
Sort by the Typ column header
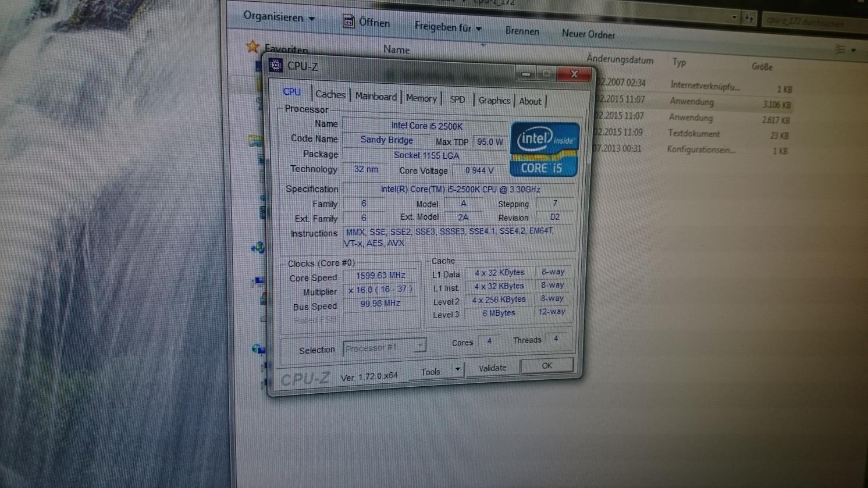tap(679, 62)
